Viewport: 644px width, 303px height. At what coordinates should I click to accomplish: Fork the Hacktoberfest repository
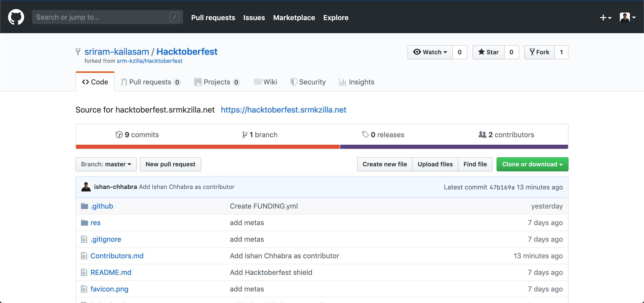pyautogui.click(x=540, y=52)
